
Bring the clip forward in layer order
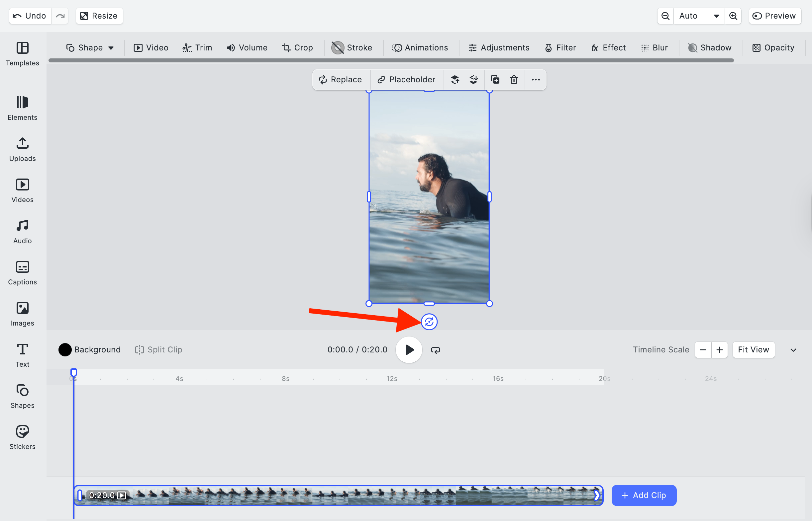(455, 80)
